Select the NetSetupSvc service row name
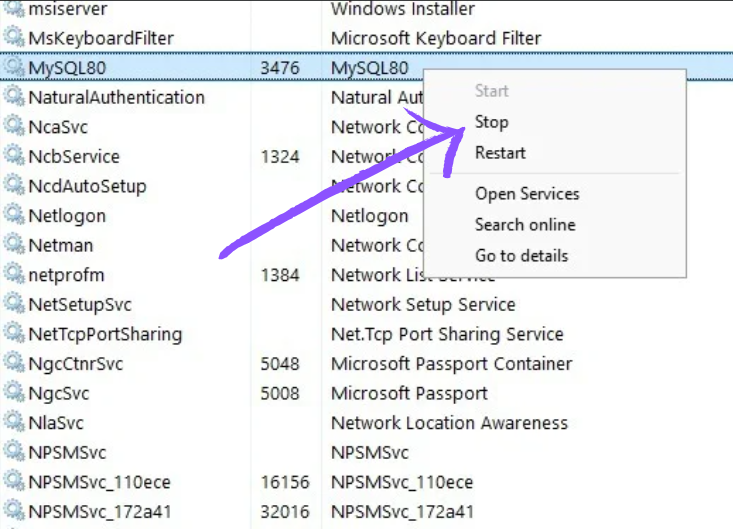 pos(80,304)
